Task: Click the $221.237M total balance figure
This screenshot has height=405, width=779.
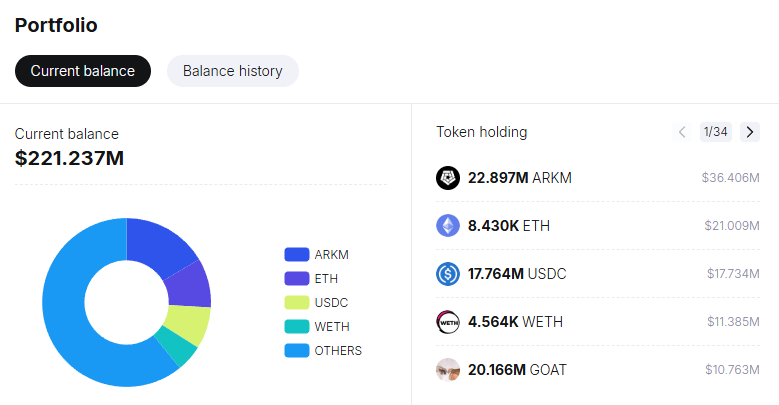Action: click(x=69, y=158)
